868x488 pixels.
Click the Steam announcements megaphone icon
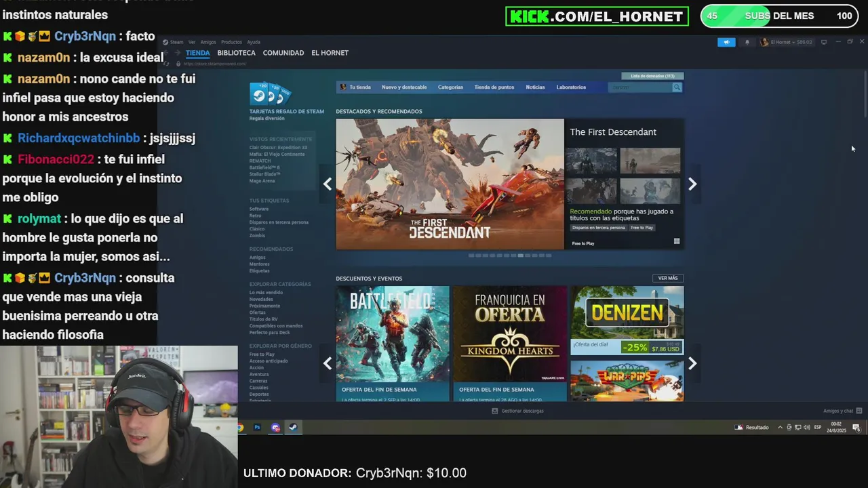coord(726,42)
